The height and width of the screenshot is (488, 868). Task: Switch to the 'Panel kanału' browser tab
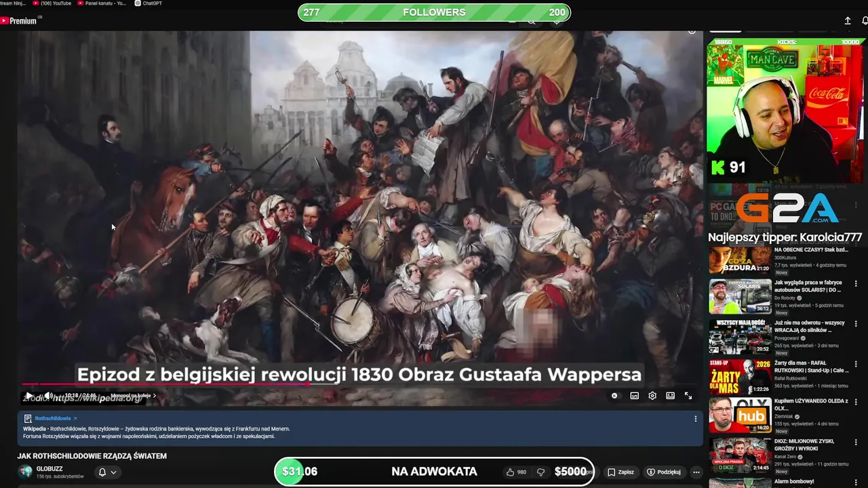click(x=102, y=3)
